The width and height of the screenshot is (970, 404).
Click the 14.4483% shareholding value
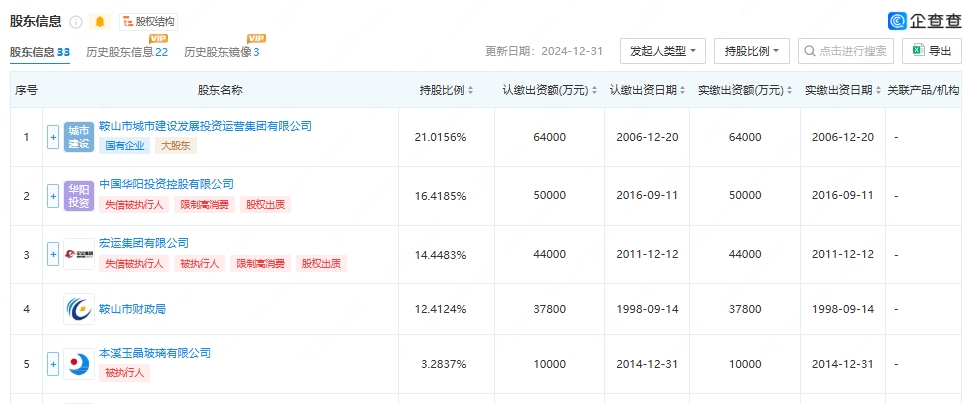440,254
